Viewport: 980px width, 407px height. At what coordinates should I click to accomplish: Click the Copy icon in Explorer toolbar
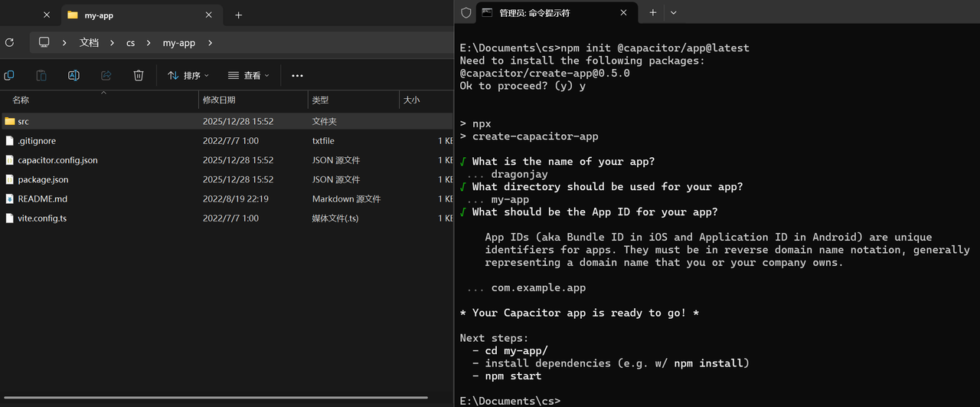(x=9, y=75)
